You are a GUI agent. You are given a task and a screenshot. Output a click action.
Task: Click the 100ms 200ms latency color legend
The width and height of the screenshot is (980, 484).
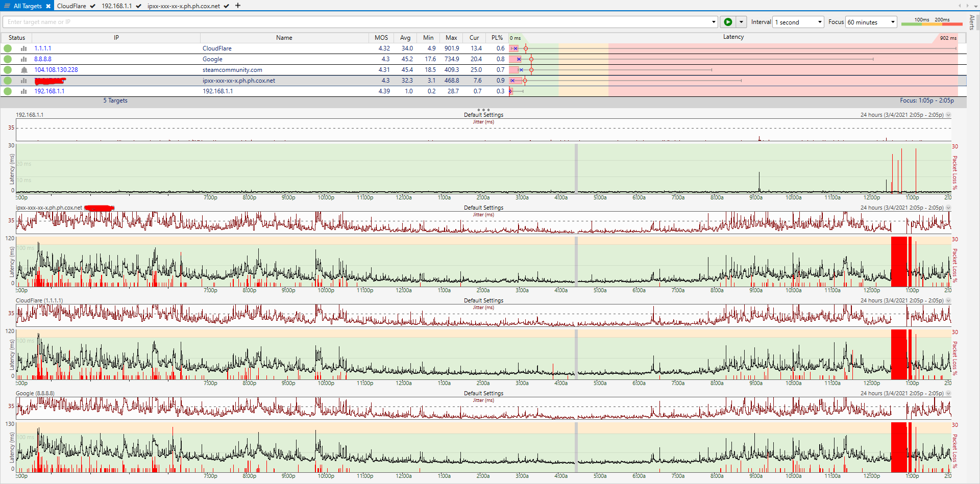click(x=932, y=22)
